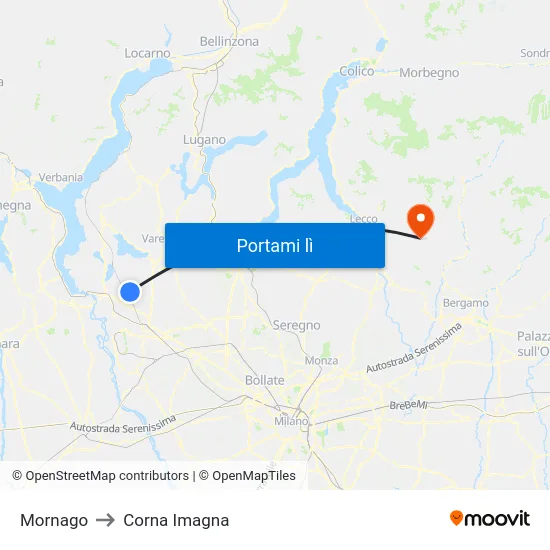Click the Verbania label on the map
This screenshot has height=550, width=550.
coord(61,177)
